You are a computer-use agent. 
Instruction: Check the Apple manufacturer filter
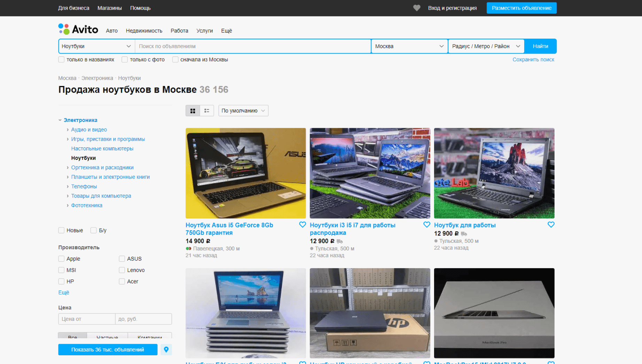point(61,259)
